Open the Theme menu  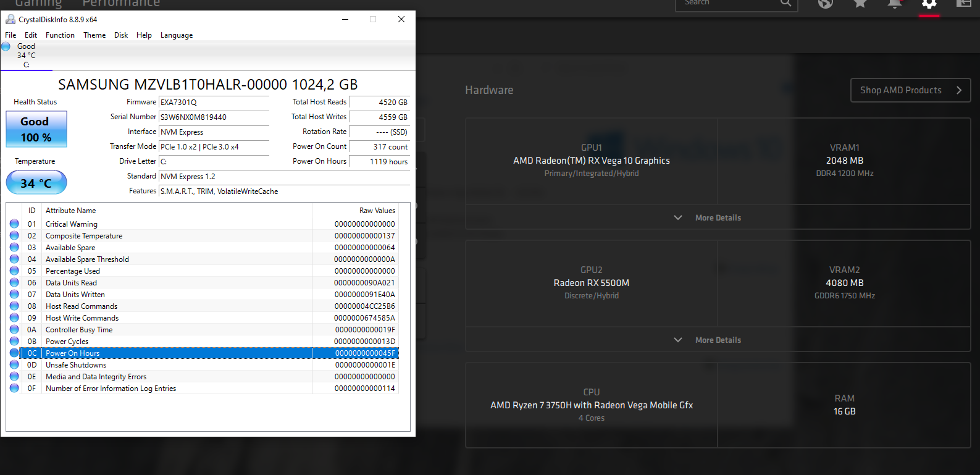click(94, 35)
